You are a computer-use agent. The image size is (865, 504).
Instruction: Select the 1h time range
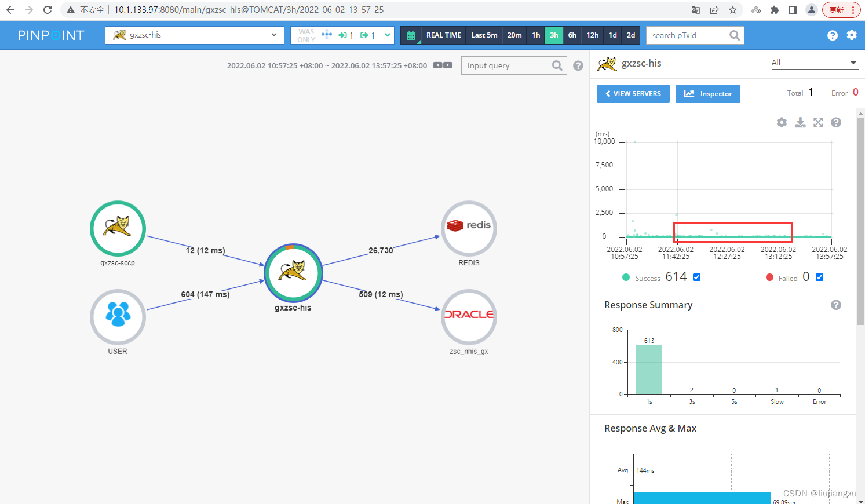[x=536, y=35]
